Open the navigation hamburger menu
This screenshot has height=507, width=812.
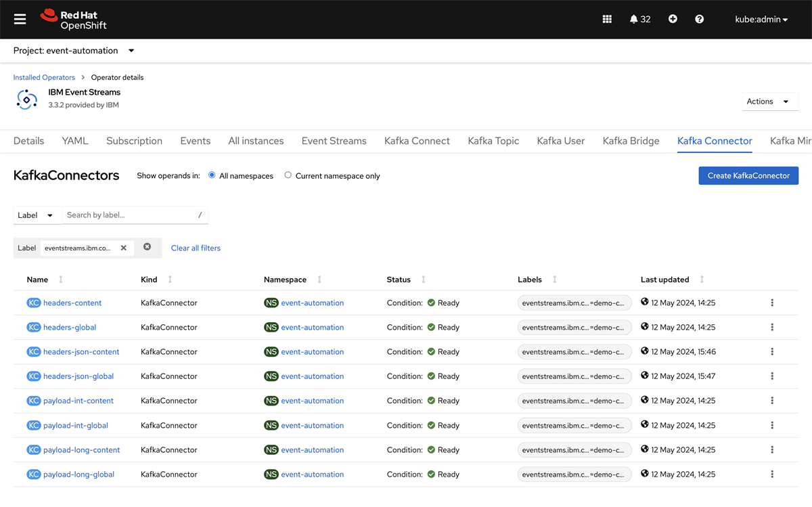(x=19, y=18)
